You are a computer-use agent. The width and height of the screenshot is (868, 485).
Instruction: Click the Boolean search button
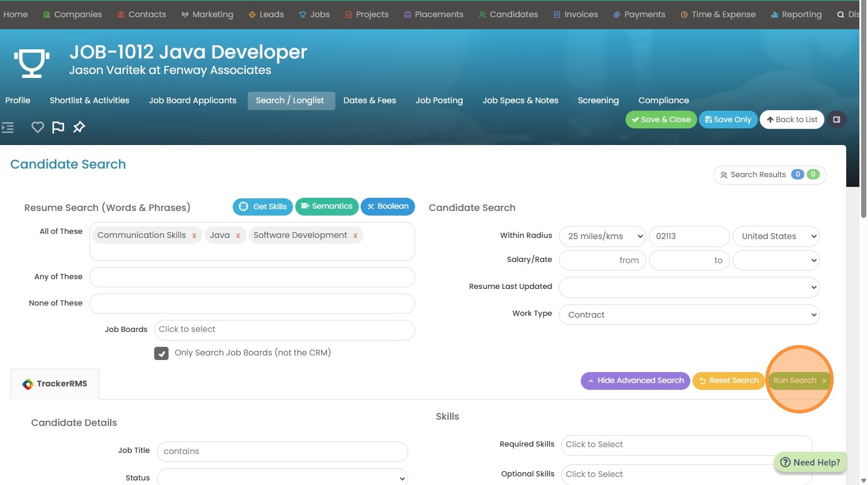click(x=388, y=206)
